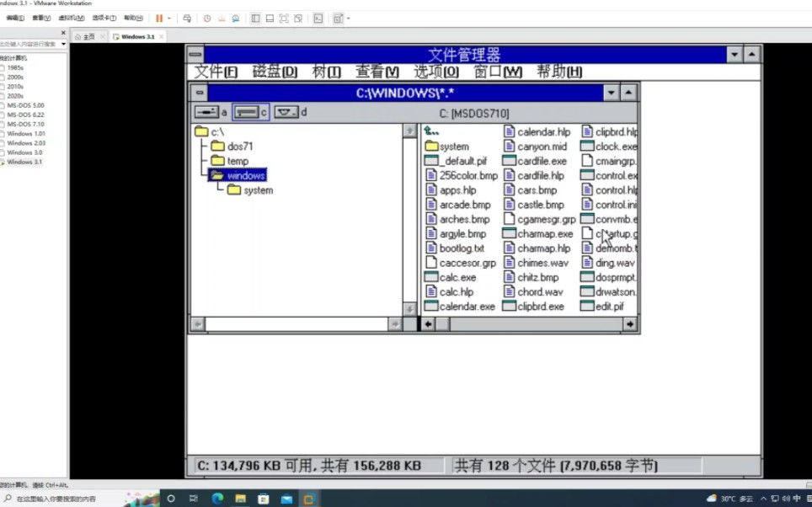Click tree pane scroll up arrow
The width and height of the screenshot is (812, 507).
[409, 131]
